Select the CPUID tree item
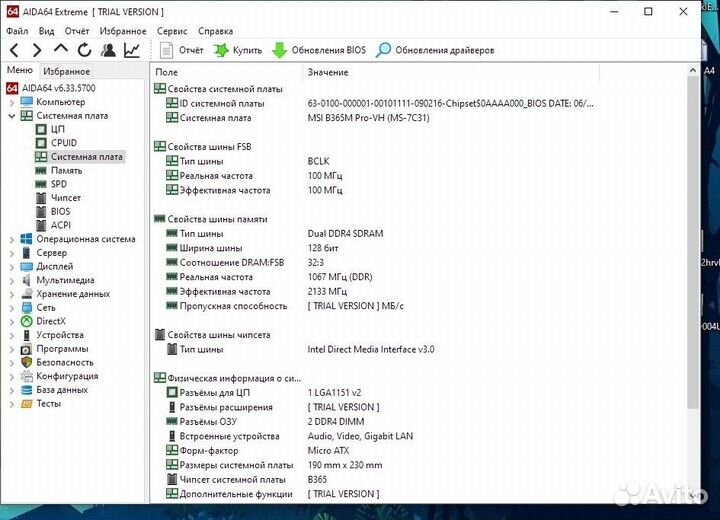This screenshot has height=520, width=720. point(64,143)
